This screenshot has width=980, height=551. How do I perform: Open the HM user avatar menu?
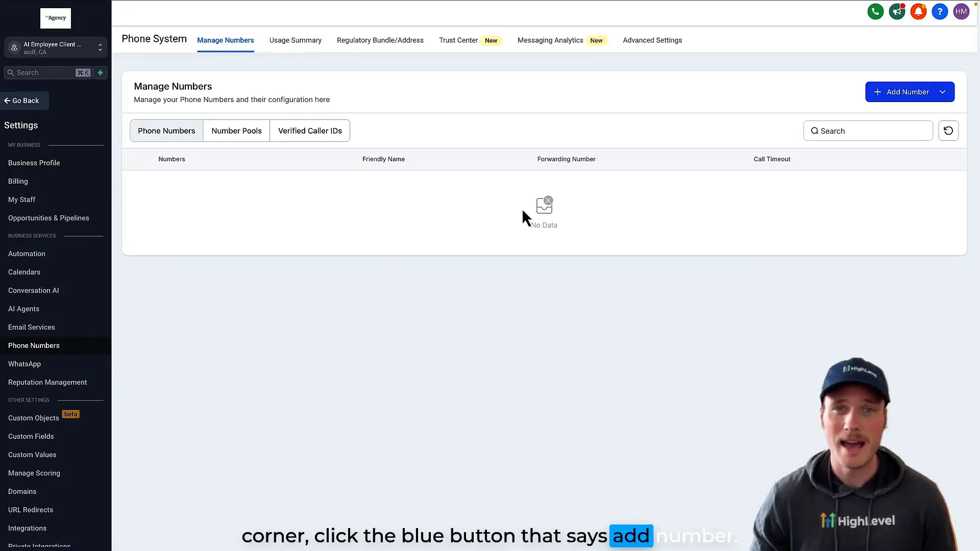(961, 11)
